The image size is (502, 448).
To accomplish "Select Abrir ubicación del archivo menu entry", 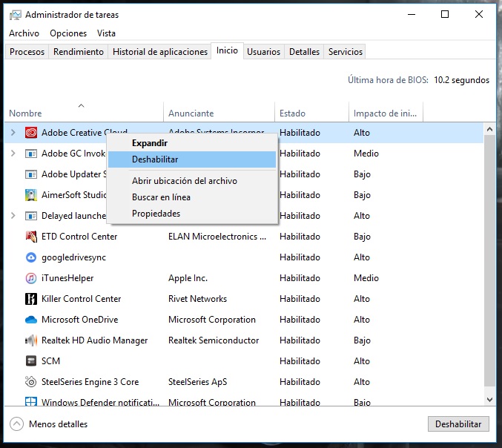I will (192, 181).
